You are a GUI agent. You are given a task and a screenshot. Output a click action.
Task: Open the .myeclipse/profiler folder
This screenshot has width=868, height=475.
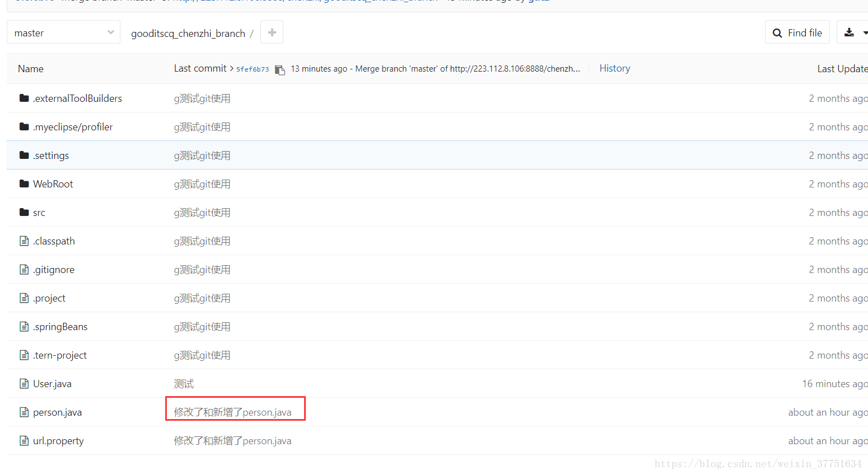73,127
